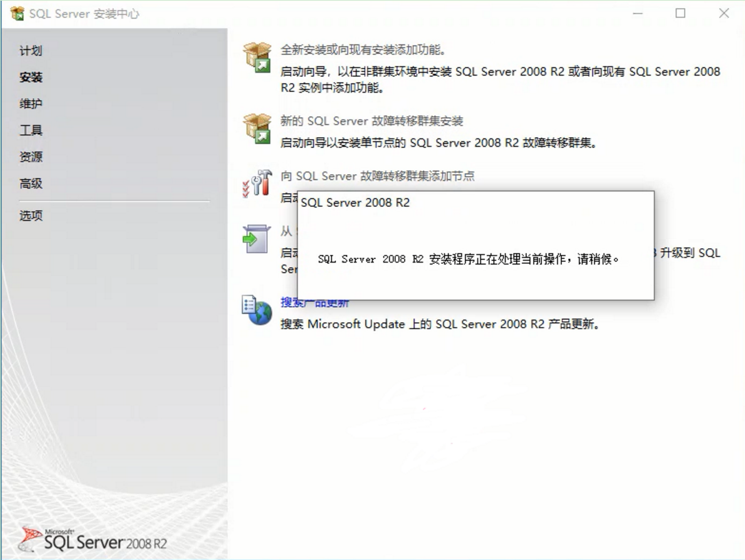Screen dimensions: 745x560
Task: Click 新的 SQL Server 故障转移群集安装 link
Action: click(x=372, y=121)
